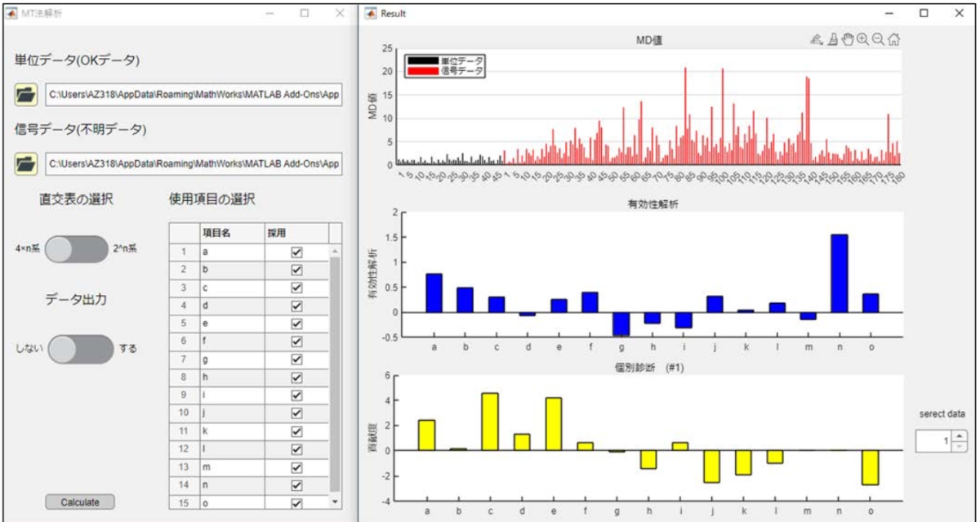Activate the pan hand tool
980x522 pixels.
click(x=847, y=39)
